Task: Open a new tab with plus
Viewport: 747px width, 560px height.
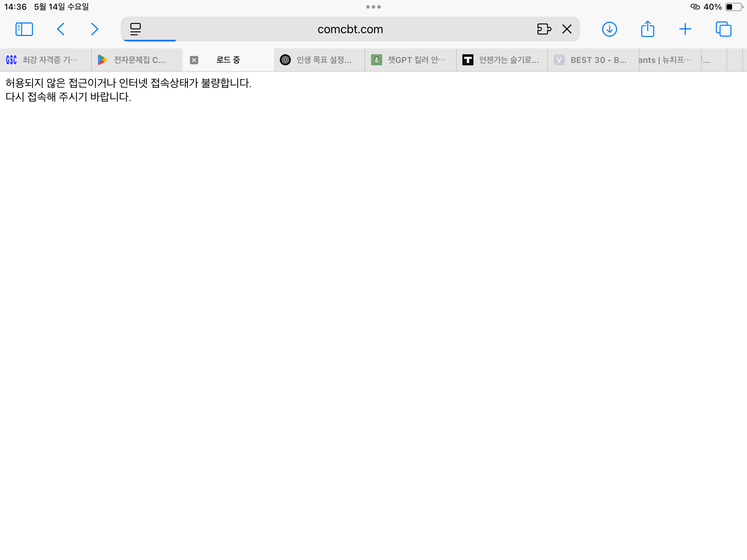Action: coord(685,29)
